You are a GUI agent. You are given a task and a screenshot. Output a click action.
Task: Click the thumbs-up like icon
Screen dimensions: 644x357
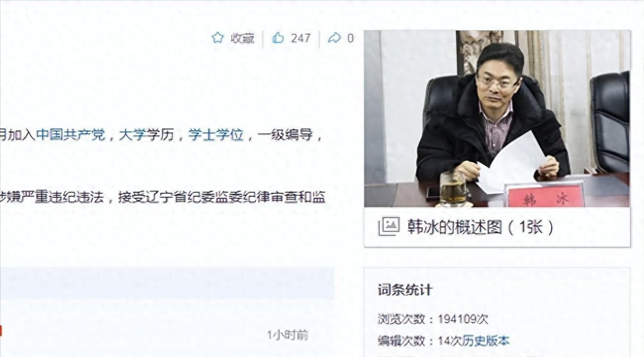[x=278, y=38]
